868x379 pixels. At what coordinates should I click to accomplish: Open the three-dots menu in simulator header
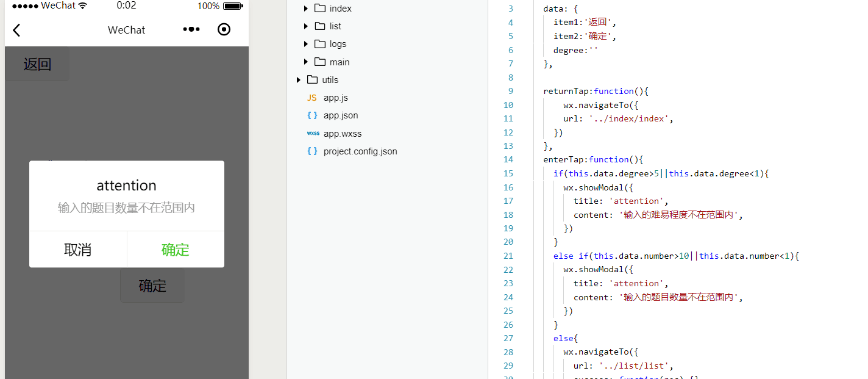tap(191, 29)
